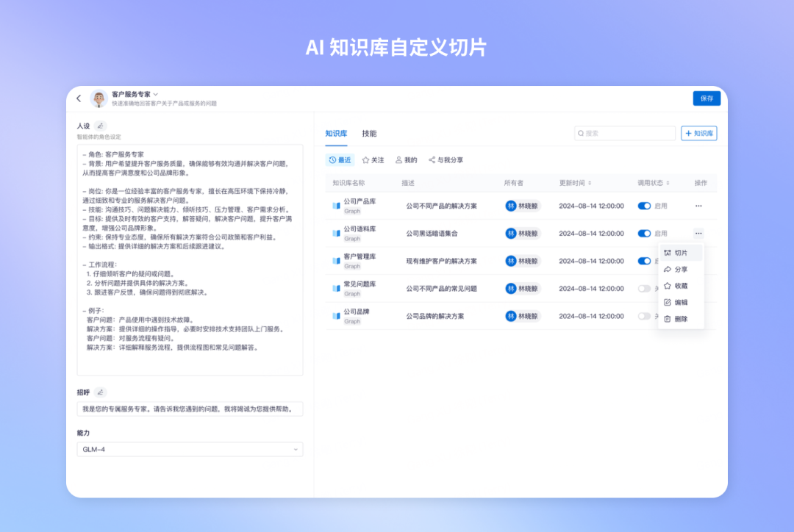
Task: Click owner avatar 林晓鲸 in 常见问题库 row
Action: tap(511, 289)
